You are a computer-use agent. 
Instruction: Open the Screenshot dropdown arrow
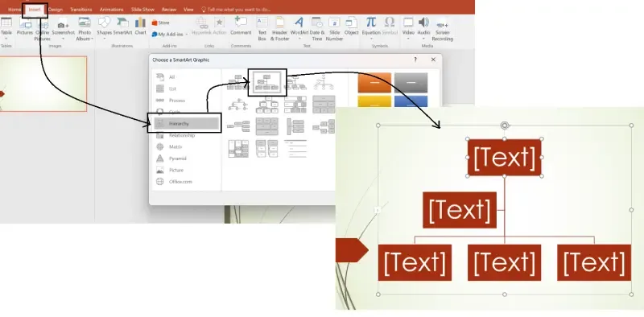pos(64,39)
